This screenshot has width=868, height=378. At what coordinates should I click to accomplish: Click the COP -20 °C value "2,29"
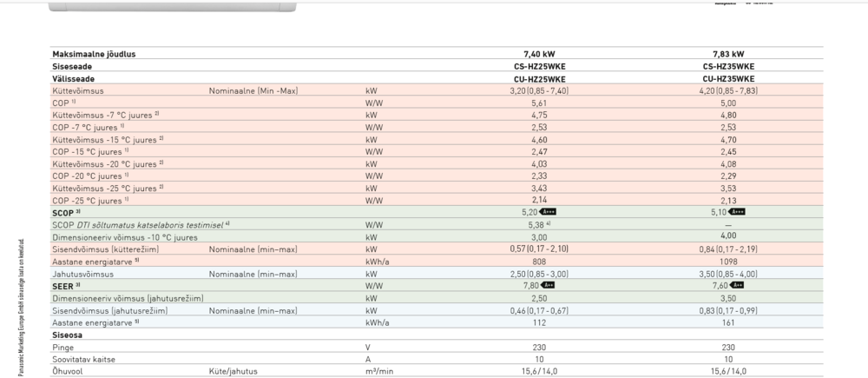(x=728, y=176)
